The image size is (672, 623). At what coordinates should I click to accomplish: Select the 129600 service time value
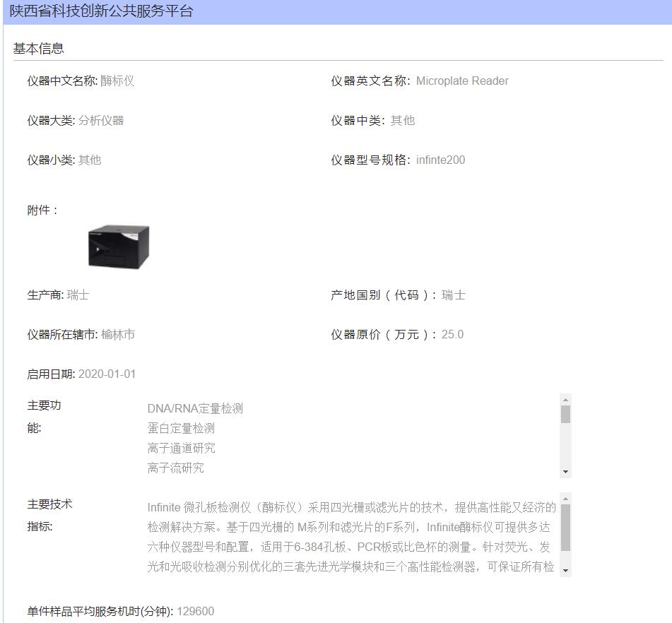coord(196,611)
